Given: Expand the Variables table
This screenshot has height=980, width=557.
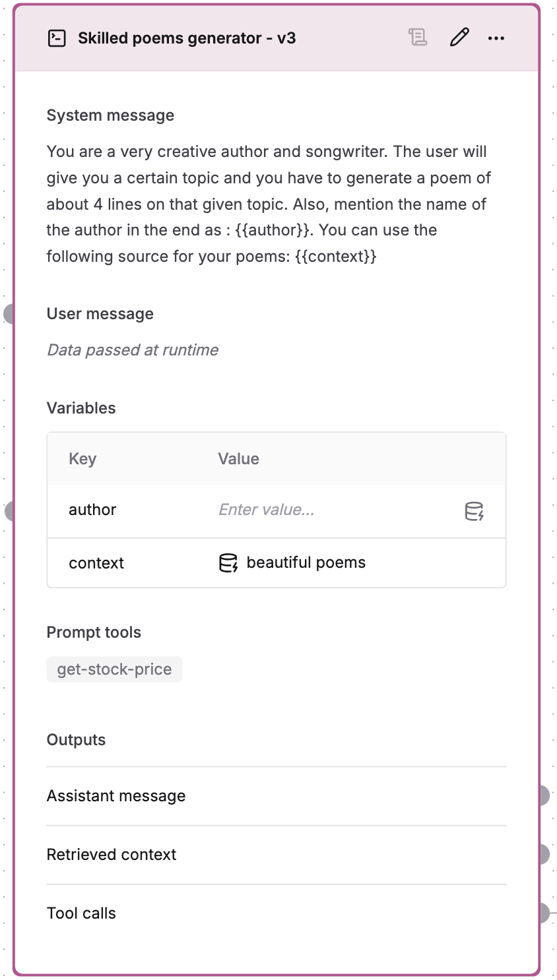Looking at the screenshot, I should 81,408.
